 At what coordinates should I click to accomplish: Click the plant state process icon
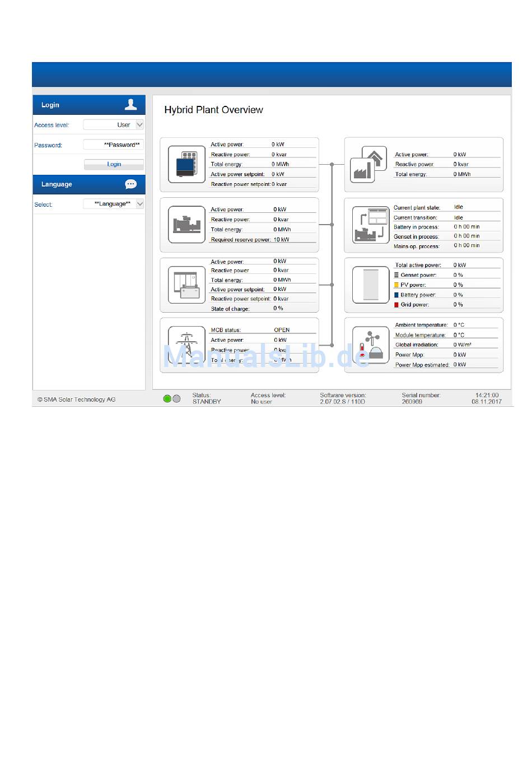371,225
